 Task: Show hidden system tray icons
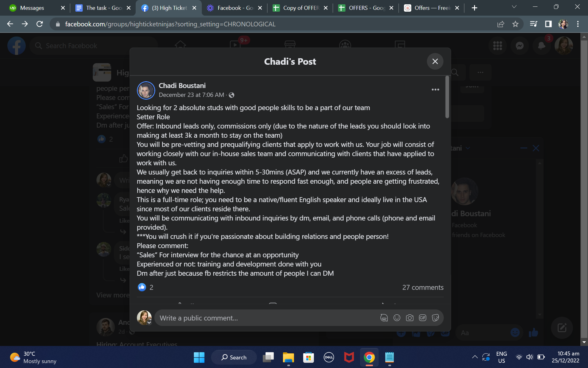point(475,357)
